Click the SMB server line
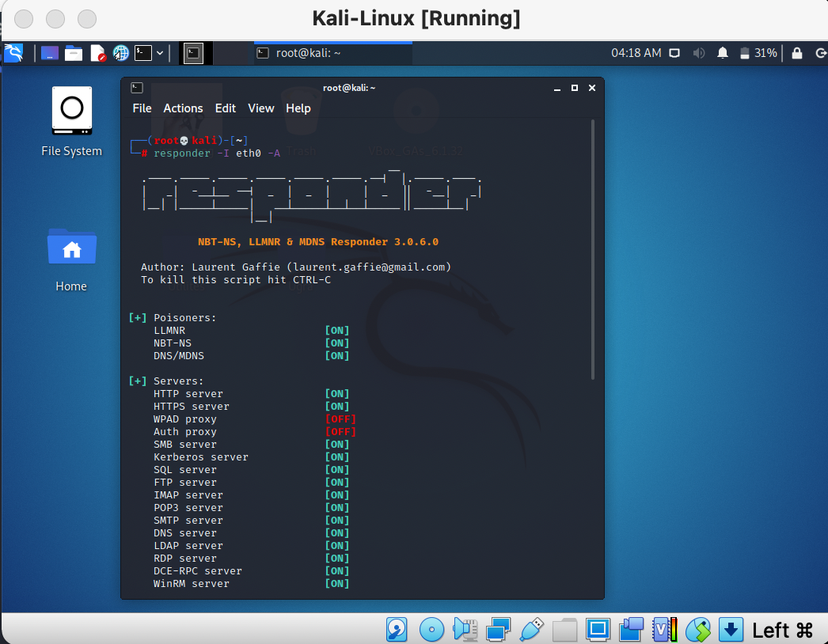 point(252,445)
